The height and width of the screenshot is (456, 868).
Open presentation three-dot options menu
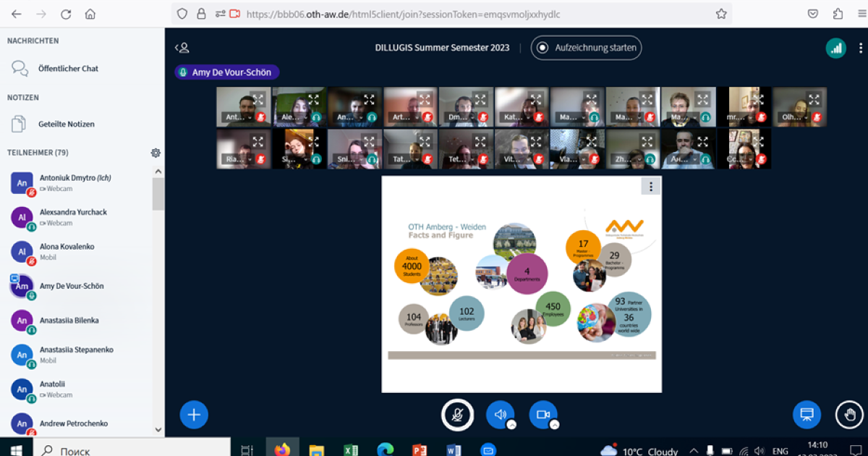click(x=650, y=187)
